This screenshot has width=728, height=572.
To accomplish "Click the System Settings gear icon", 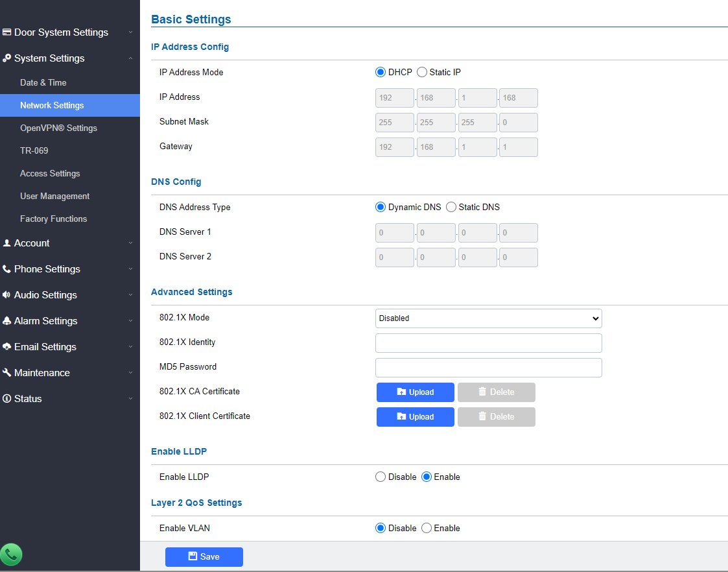I will pos(6,58).
